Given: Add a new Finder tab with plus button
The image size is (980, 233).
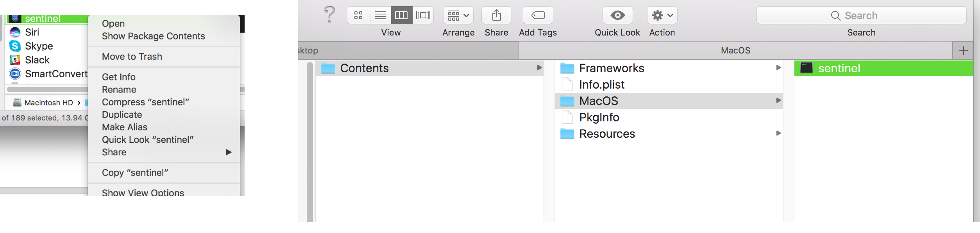Looking at the screenshot, I should (963, 51).
